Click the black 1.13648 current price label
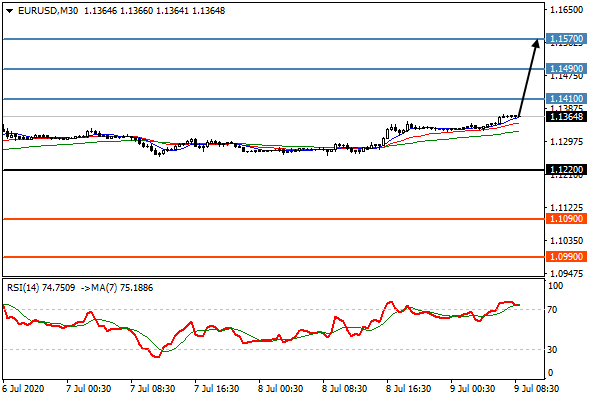Image resolution: width=590 pixels, height=400 pixels. click(x=566, y=117)
